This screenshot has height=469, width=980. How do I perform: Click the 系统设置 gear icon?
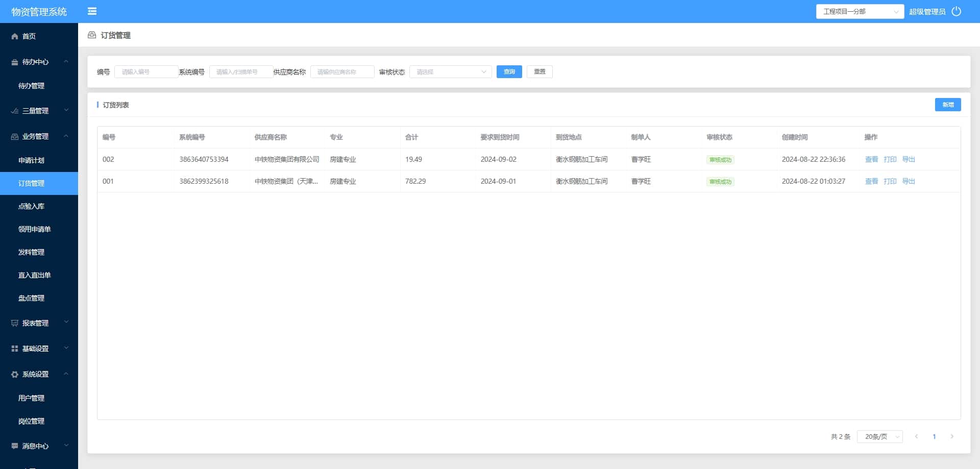tap(15, 374)
